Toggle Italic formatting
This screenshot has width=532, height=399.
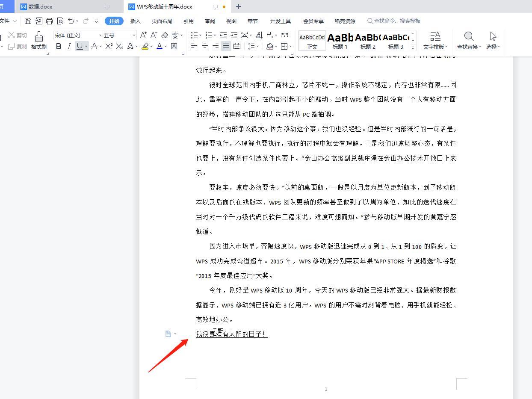tap(69, 46)
